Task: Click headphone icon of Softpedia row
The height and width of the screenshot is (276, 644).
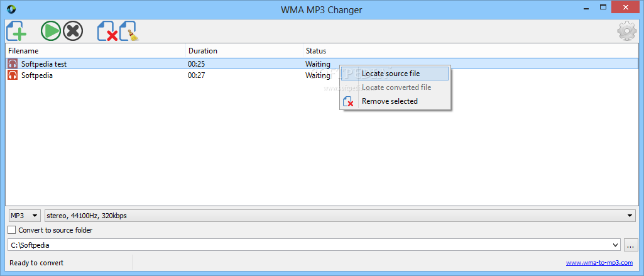Action: click(13, 75)
